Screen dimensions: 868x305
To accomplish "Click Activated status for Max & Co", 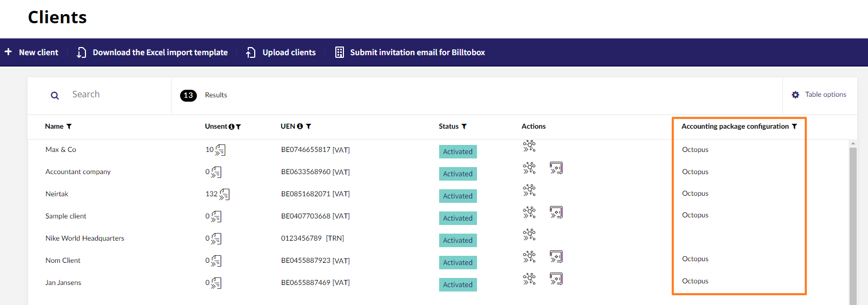I will 458,152.
